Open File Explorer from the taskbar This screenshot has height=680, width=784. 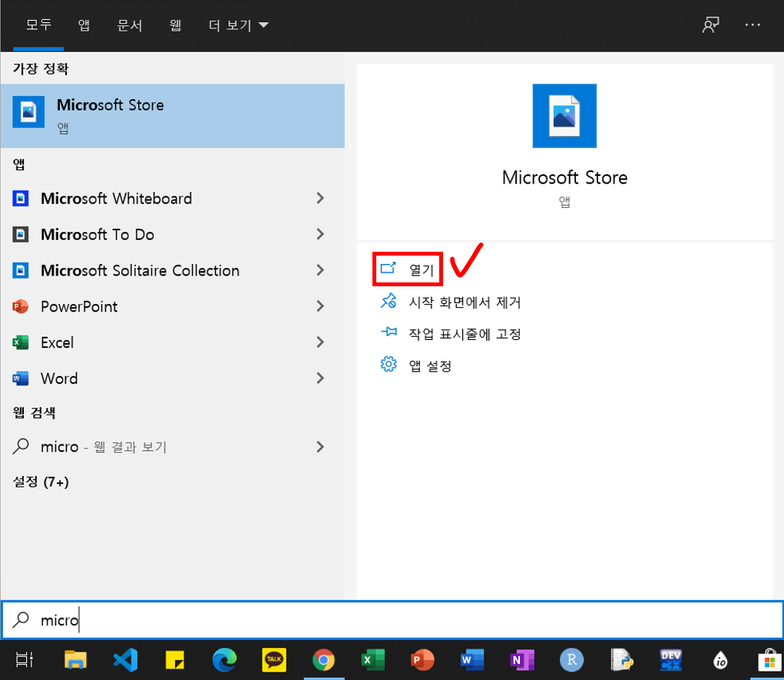tap(75, 660)
